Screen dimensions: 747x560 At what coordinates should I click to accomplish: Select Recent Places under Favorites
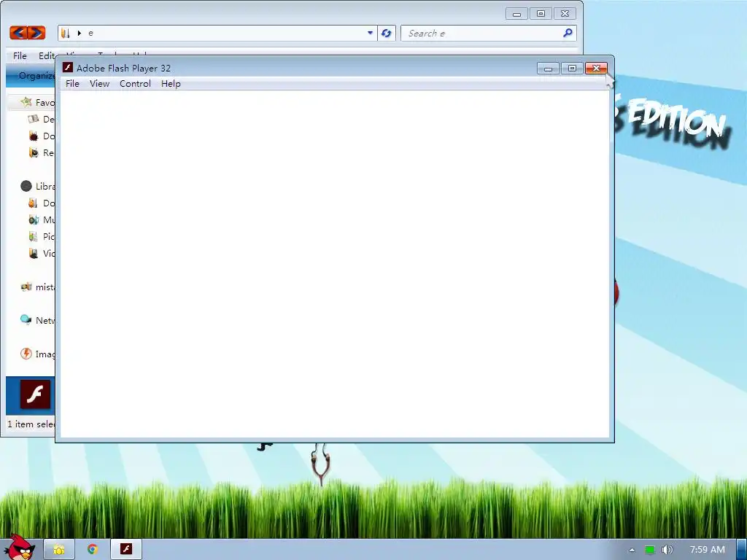pos(42,153)
